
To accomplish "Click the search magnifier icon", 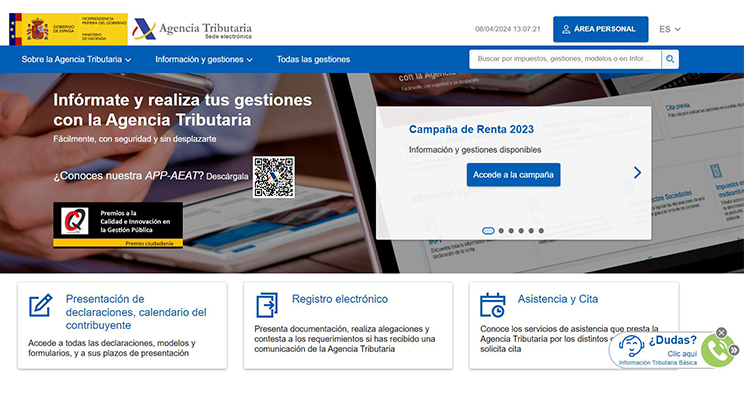I will [x=670, y=59].
